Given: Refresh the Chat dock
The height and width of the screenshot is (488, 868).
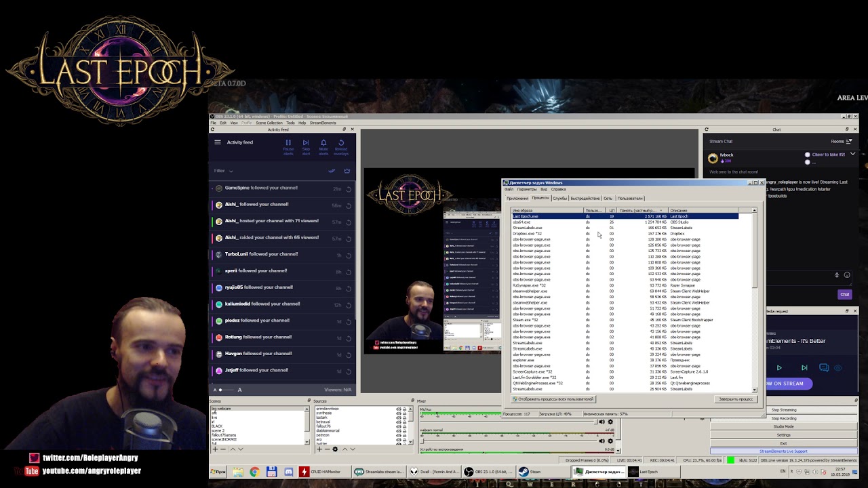Looking at the screenshot, I should (x=706, y=129).
